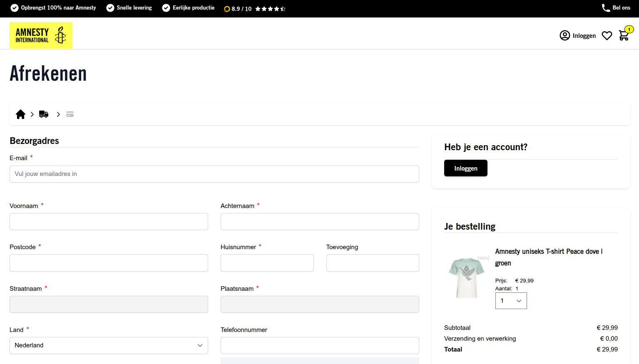Screen dimensions: 639x364
Task: Open the wishlist heart icon
Action: [607, 36]
